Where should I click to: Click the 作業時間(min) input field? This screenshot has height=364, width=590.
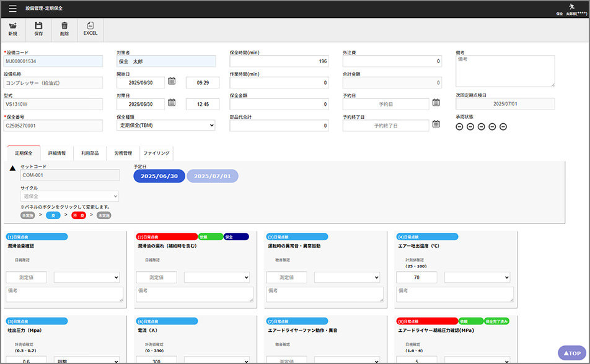279,83
